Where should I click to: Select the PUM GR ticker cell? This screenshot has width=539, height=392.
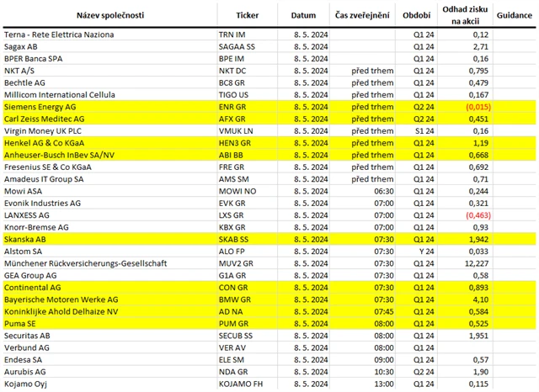(x=247, y=321)
